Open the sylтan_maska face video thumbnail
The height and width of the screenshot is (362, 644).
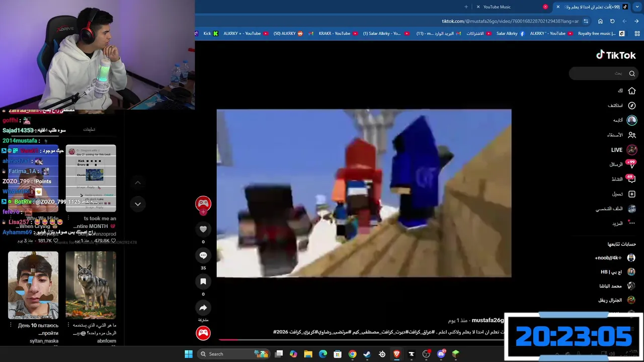point(33,286)
